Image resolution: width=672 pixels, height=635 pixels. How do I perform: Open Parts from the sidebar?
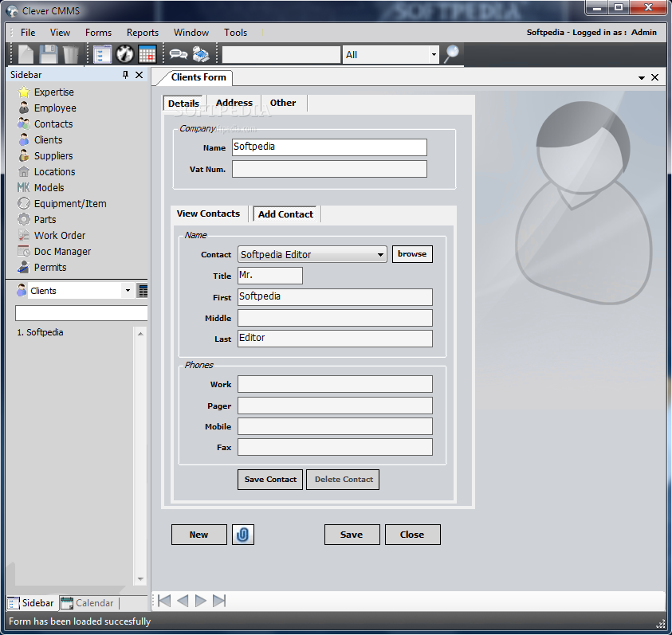click(45, 219)
